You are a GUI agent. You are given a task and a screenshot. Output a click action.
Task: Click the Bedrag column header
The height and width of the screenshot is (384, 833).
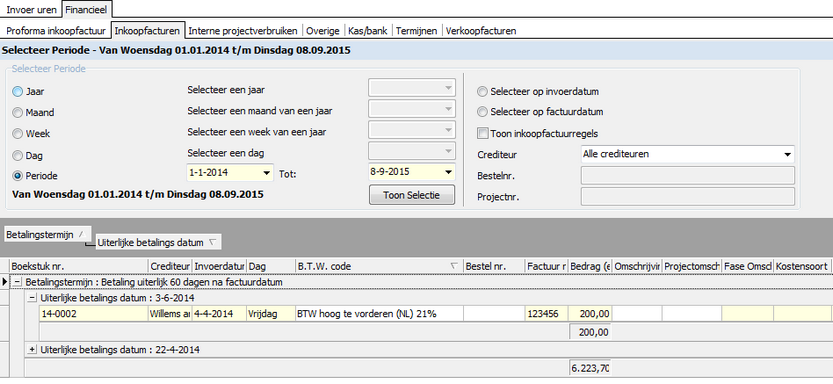click(x=590, y=267)
